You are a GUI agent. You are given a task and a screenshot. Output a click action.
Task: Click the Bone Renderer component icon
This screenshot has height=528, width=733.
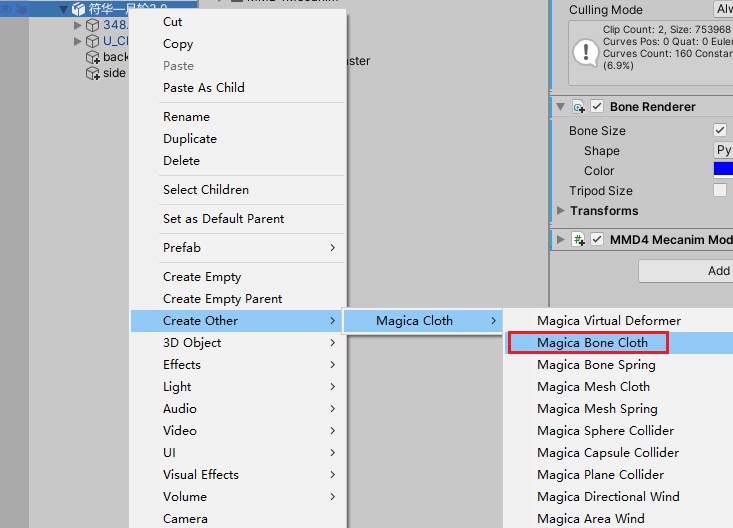[x=579, y=107]
